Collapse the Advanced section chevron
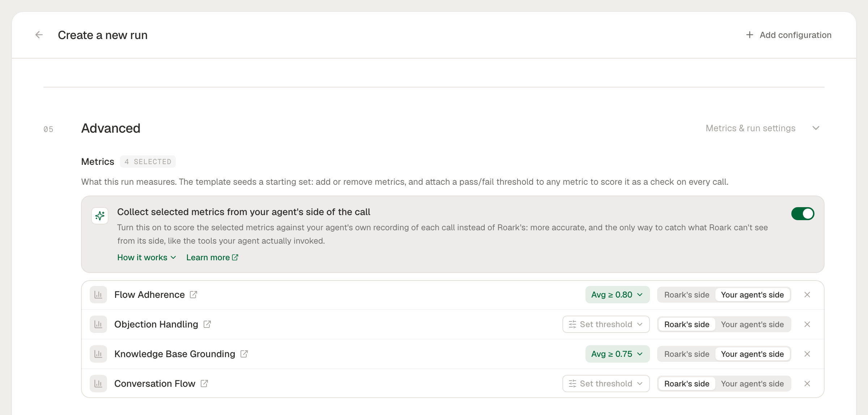The height and width of the screenshot is (415, 868). click(x=816, y=128)
